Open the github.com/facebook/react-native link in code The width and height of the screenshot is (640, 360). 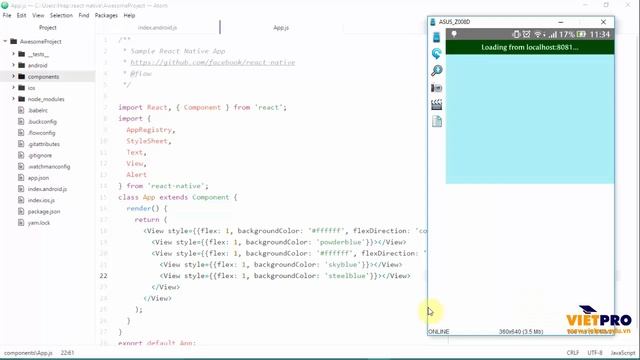tap(213, 62)
